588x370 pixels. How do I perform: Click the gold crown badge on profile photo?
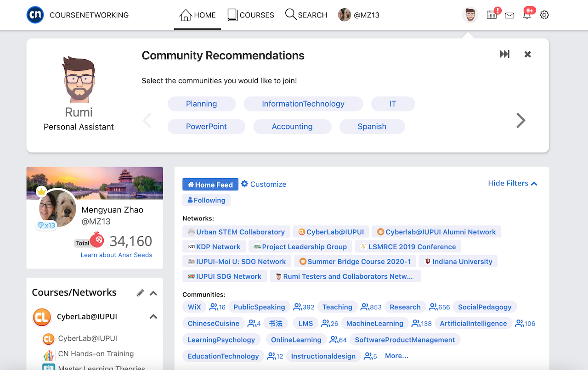(41, 191)
